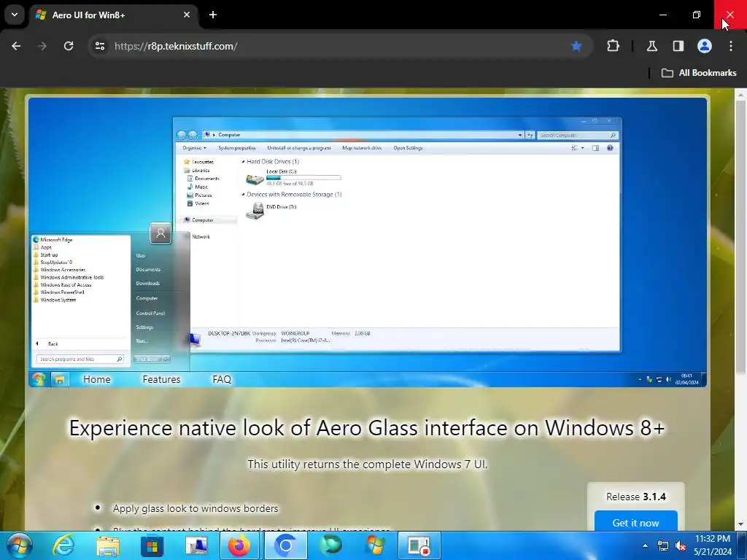The image size is (747, 560).
Task: Show hidden system tray icons
Action: coord(645,545)
